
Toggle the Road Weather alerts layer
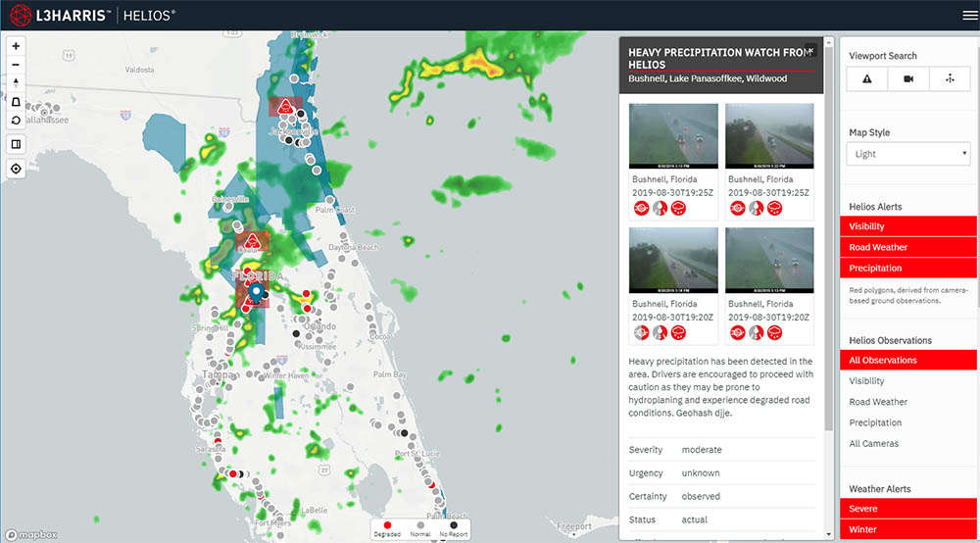908,247
